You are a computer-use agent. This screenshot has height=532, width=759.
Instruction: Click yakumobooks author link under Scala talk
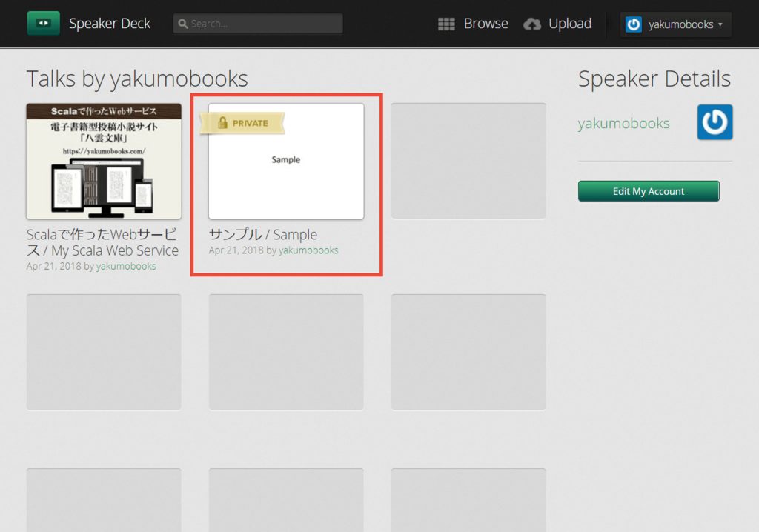pos(126,266)
